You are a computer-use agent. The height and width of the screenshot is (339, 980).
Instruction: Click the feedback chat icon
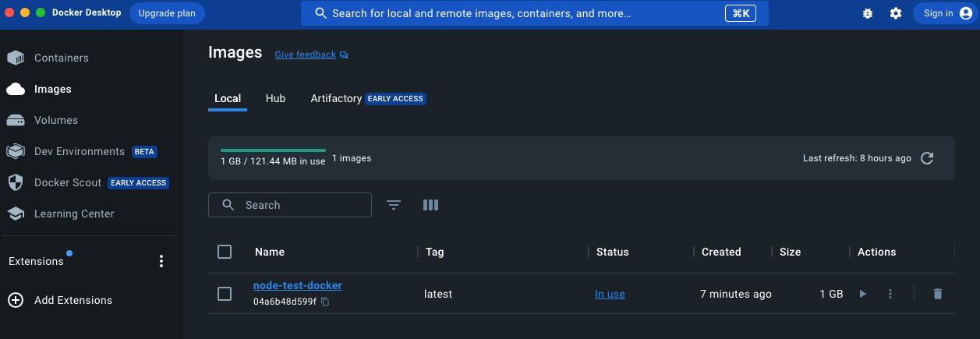pos(344,55)
